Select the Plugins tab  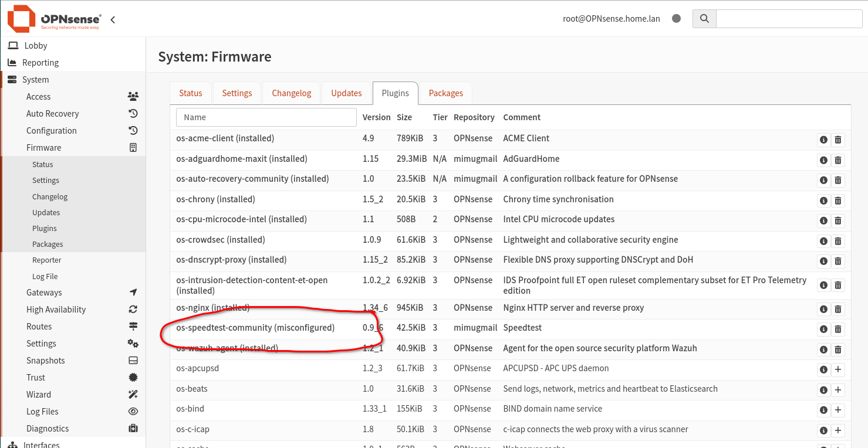click(x=396, y=93)
